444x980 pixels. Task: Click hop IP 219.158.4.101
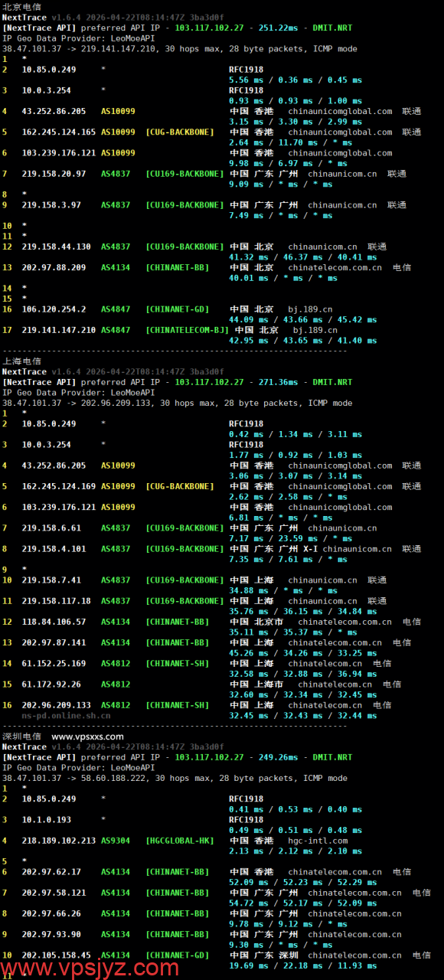point(54,548)
